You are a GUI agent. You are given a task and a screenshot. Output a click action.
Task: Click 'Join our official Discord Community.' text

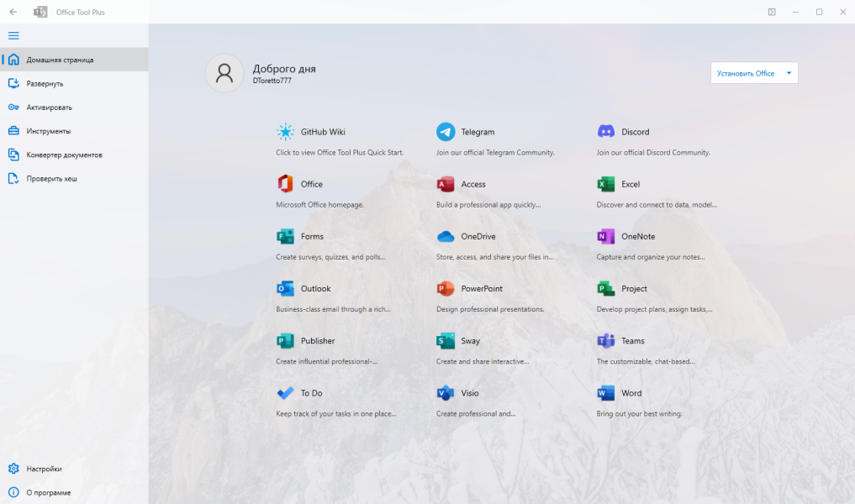click(x=653, y=153)
